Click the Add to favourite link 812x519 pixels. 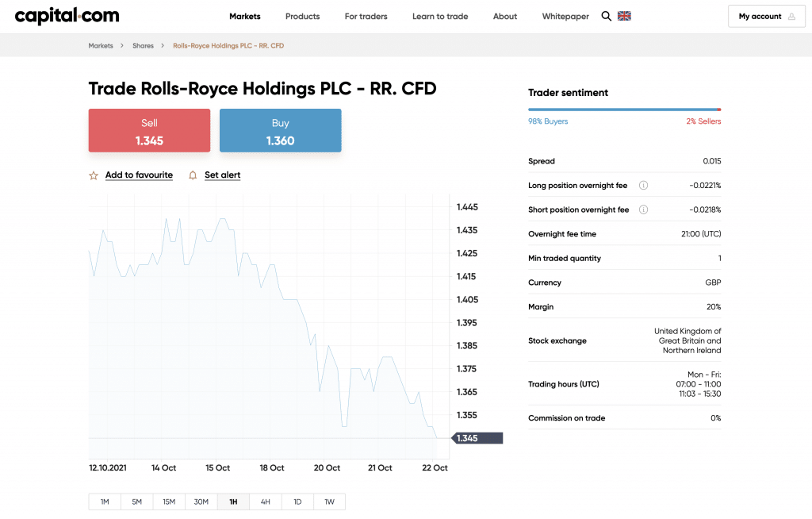pyautogui.click(x=139, y=175)
